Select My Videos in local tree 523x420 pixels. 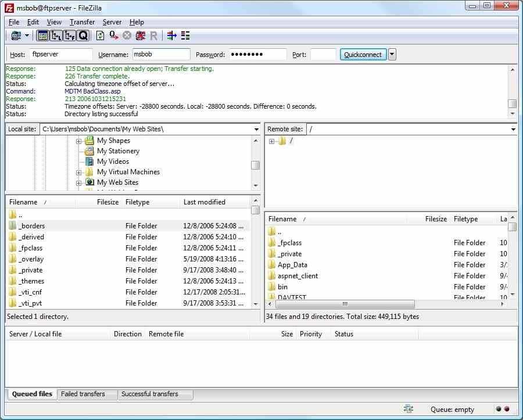coord(113,161)
